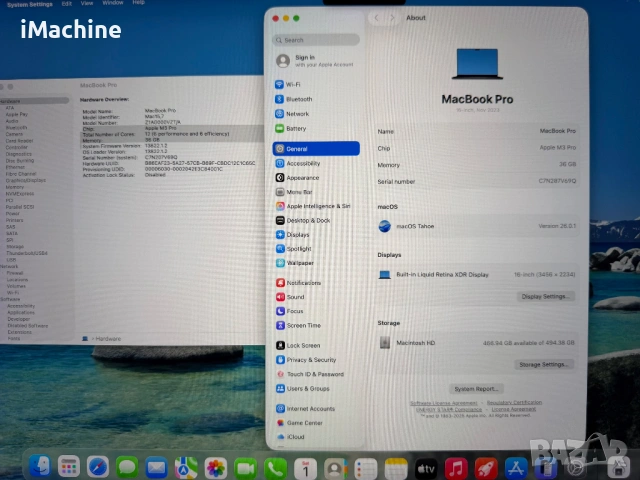
Task: Click the Built-in Liquid Retina XDR Display row
Action: pyautogui.click(x=476, y=274)
